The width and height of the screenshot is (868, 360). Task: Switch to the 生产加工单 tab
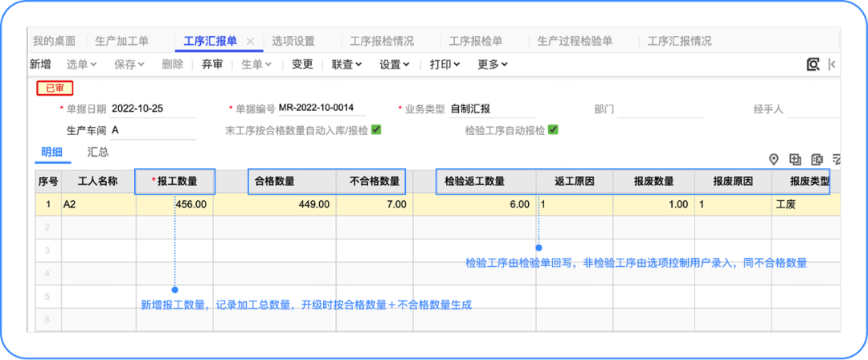coord(121,41)
